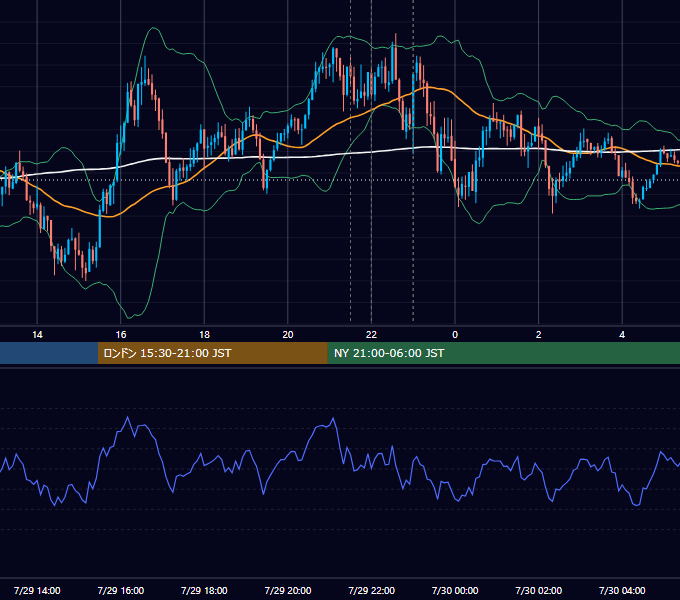
Task: Click the hour label 2 on the time axis
Action: [539, 335]
